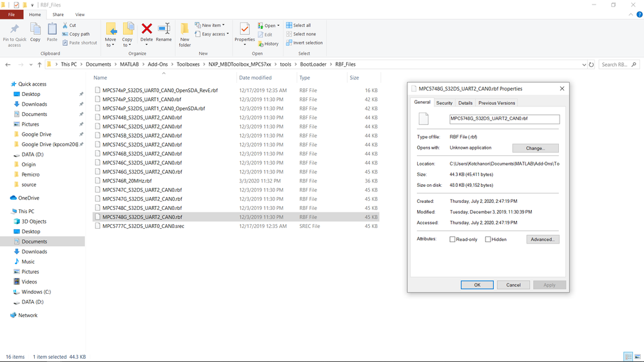This screenshot has height=362, width=644.
Task: Open Security tab in Properties dialog
Action: 444,103
